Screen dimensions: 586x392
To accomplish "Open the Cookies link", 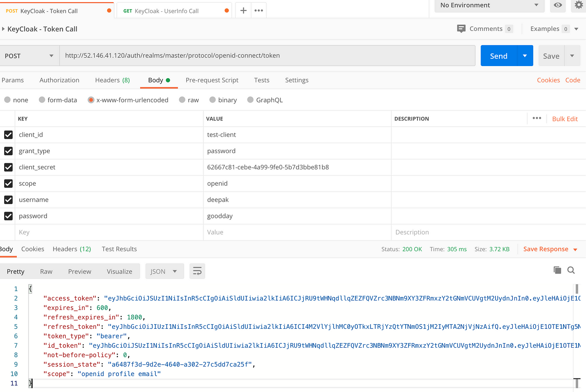I will pos(548,80).
